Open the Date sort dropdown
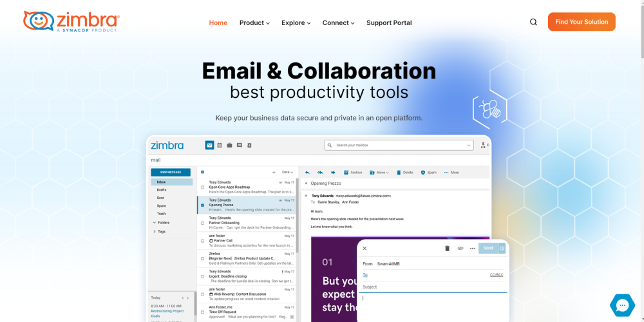The image size is (644, 322). [287, 172]
